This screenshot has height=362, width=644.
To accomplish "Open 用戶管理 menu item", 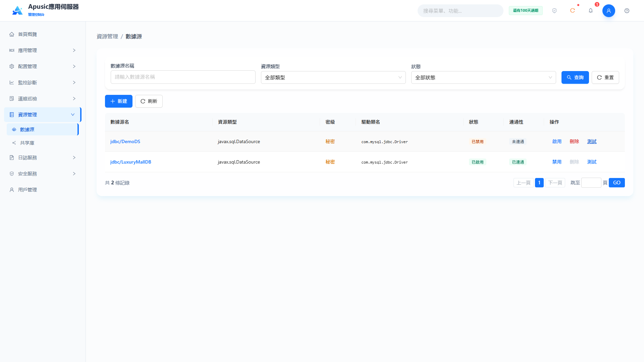I will [x=42, y=190].
